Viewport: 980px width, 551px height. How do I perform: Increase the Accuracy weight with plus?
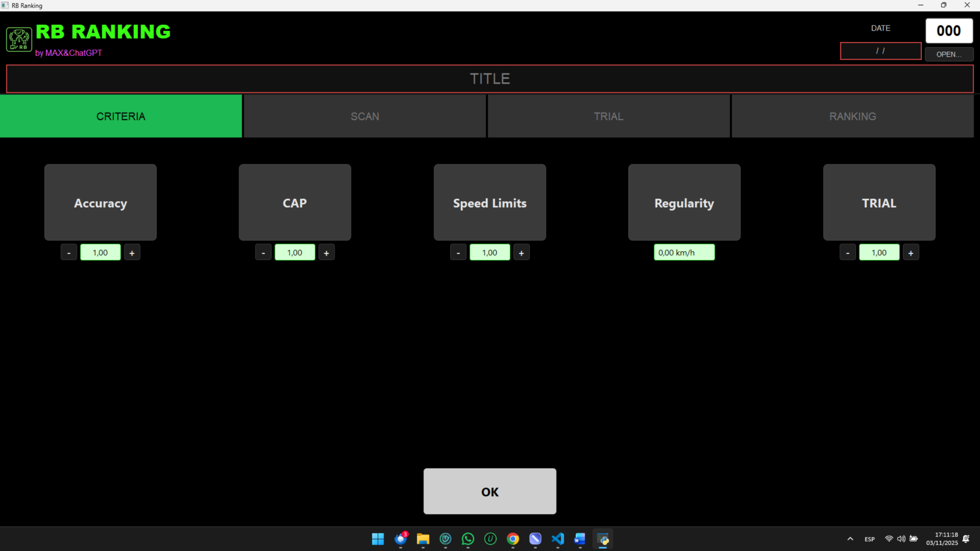(132, 253)
